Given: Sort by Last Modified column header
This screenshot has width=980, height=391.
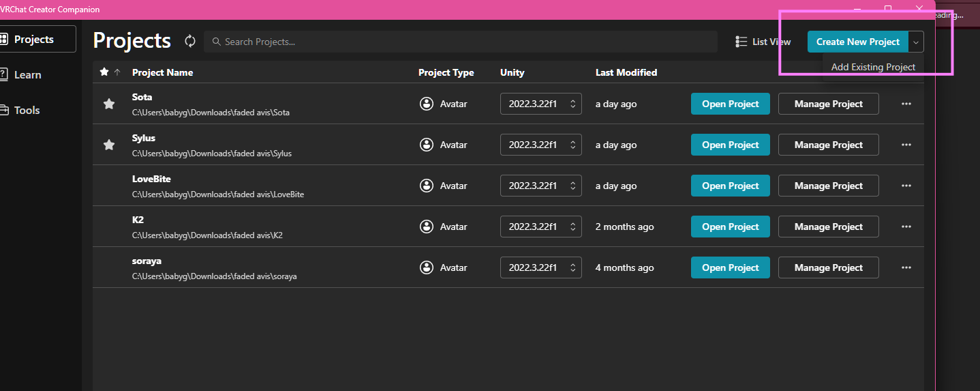Looking at the screenshot, I should click(x=626, y=72).
